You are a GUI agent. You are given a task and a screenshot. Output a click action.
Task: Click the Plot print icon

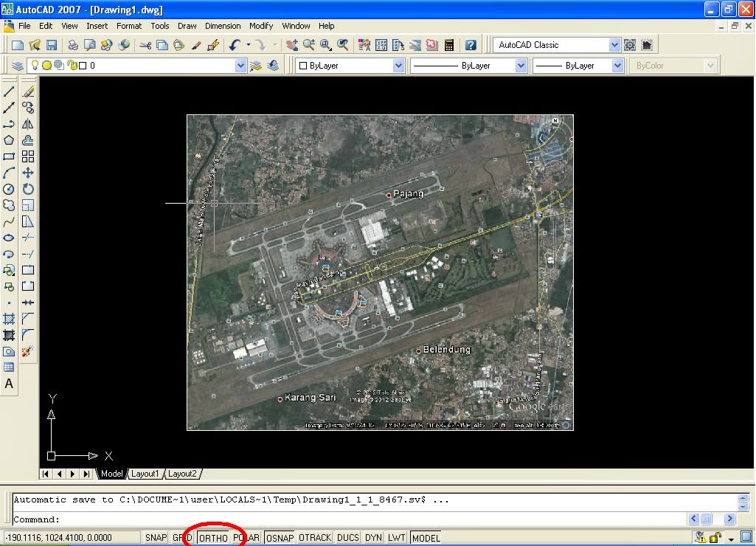point(73,45)
